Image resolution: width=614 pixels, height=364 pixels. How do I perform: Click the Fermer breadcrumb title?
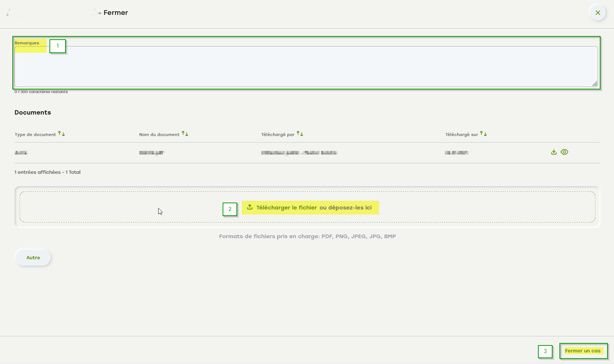116,13
